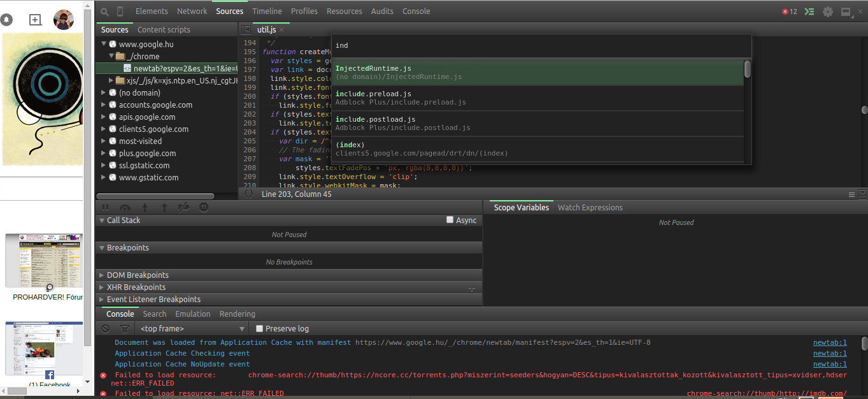Viewport: 868px width, 399px height.
Task: Toggle device mode phone icon
Action: point(120,11)
